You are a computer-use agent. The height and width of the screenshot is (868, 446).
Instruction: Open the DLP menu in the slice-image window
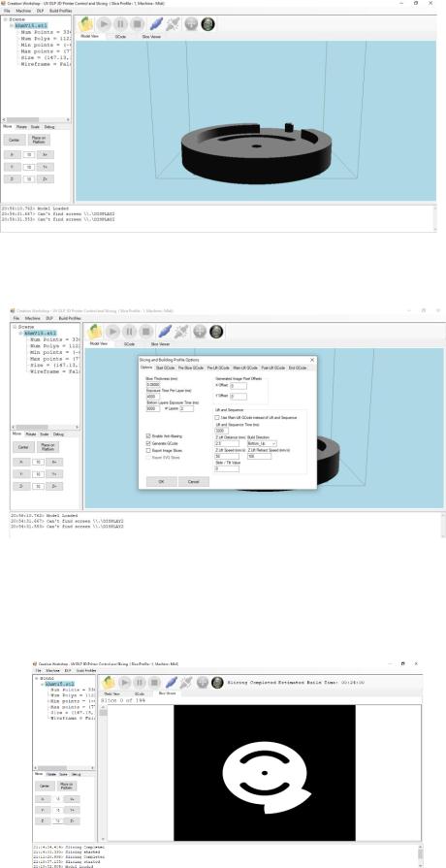click(x=68, y=670)
